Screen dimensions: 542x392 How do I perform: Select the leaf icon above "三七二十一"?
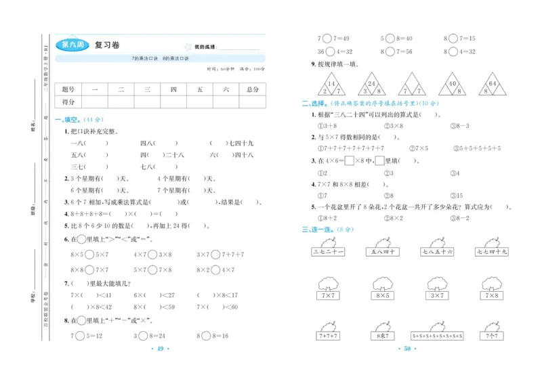point(328,244)
